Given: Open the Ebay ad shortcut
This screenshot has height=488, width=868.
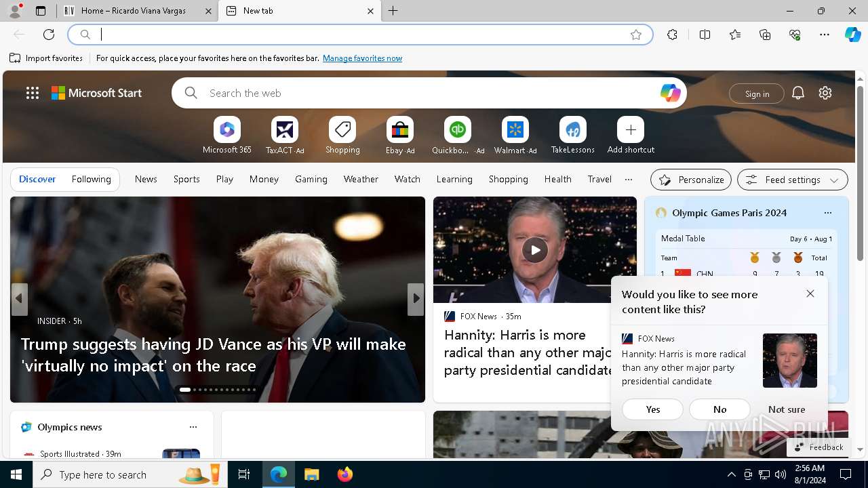Looking at the screenshot, I should (400, 136).
